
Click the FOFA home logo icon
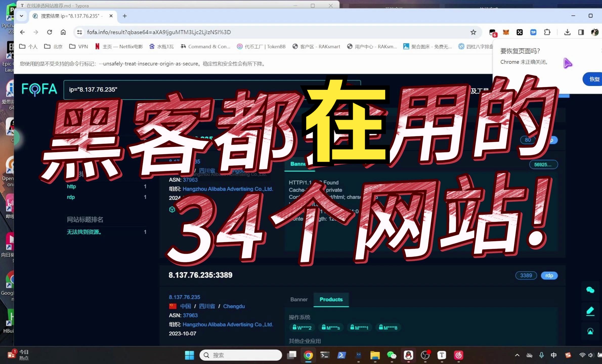[38, 89]
